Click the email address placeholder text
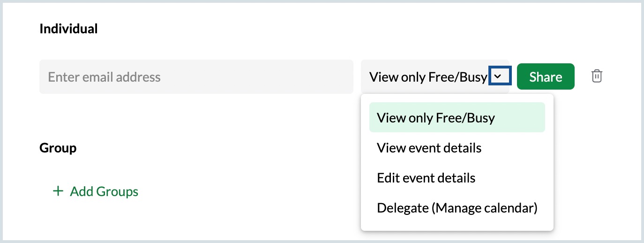 105,77
